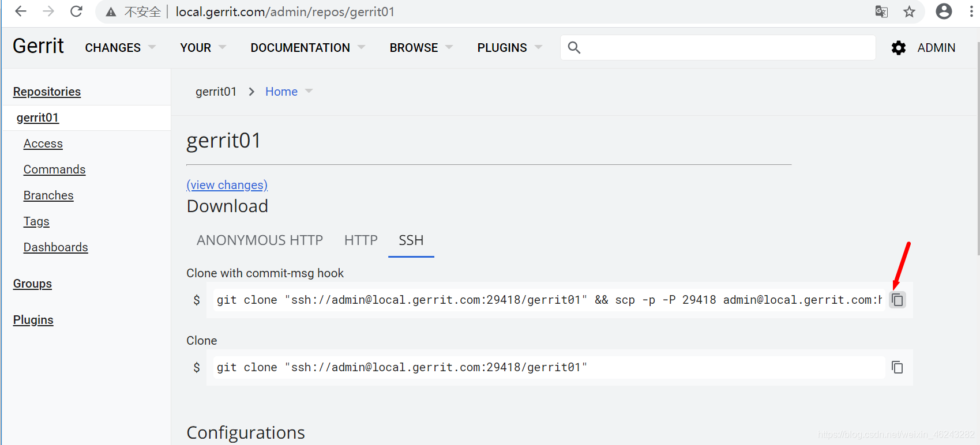Screen dimensions: 980x445
Task: Click the gerrit01 breadcrumb text
Action: (x=216, y=92)
